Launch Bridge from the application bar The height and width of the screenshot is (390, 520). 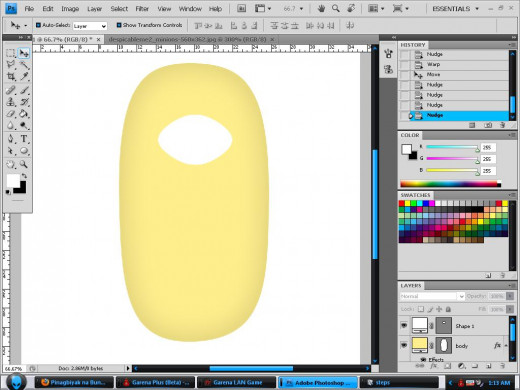click(x=241, y=9)
